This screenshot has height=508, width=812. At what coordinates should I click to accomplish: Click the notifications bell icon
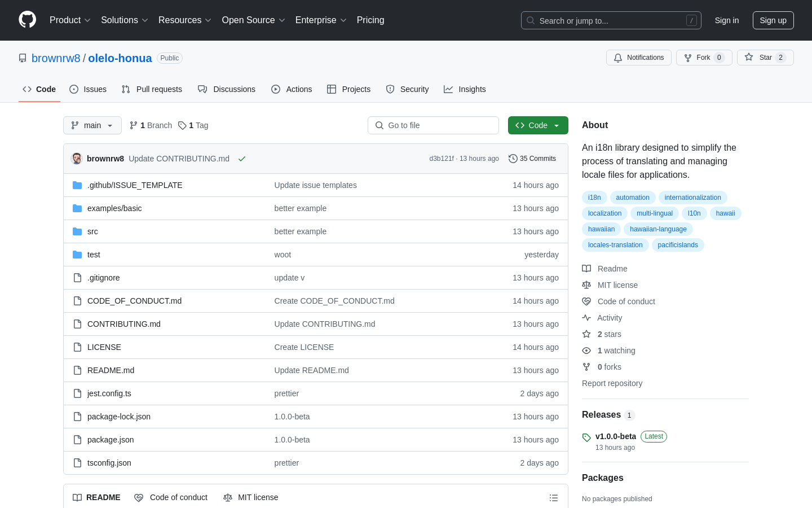click(x=618, y=58)
